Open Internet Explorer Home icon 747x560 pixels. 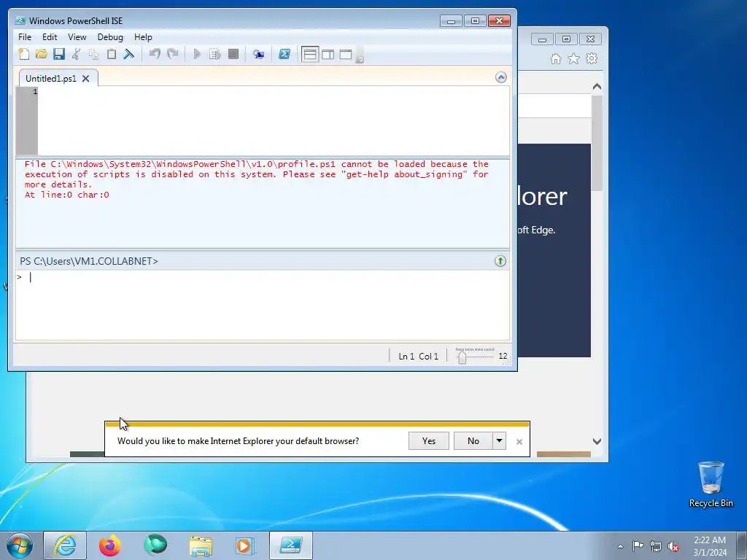[555, 58]
